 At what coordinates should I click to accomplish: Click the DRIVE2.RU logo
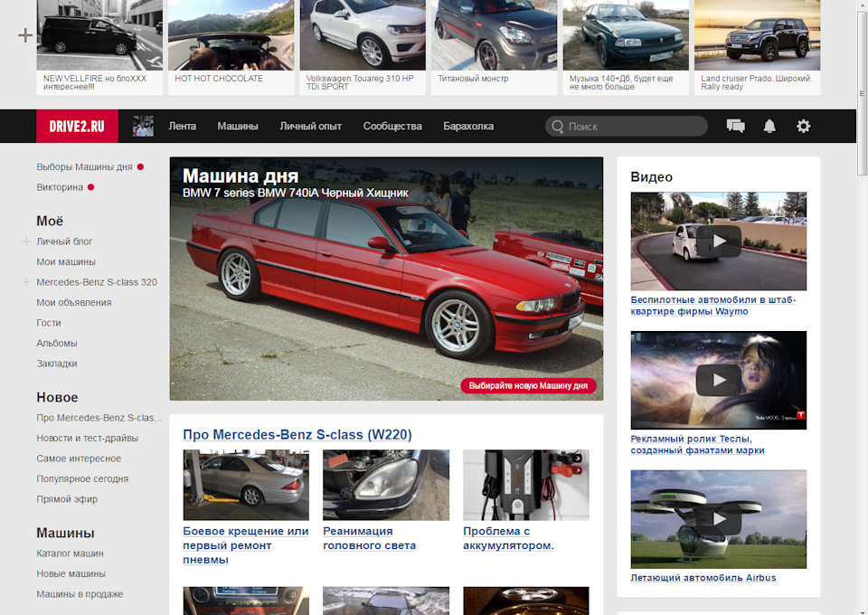point(77,127)
